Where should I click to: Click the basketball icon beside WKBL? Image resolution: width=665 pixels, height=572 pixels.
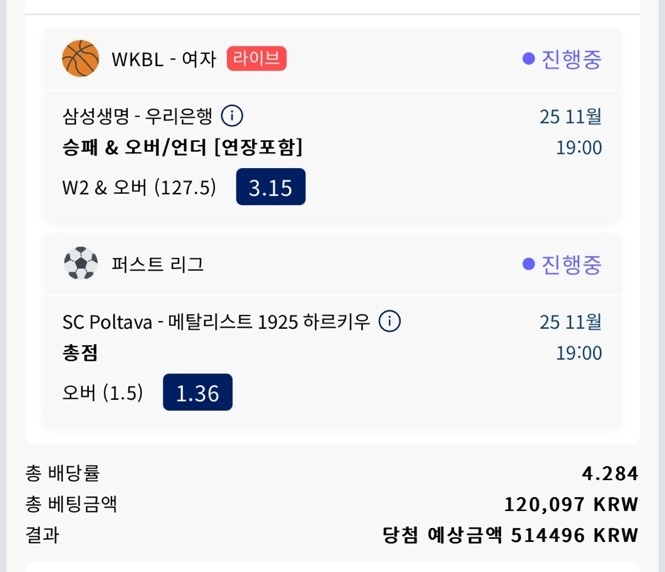coord(80,59)
